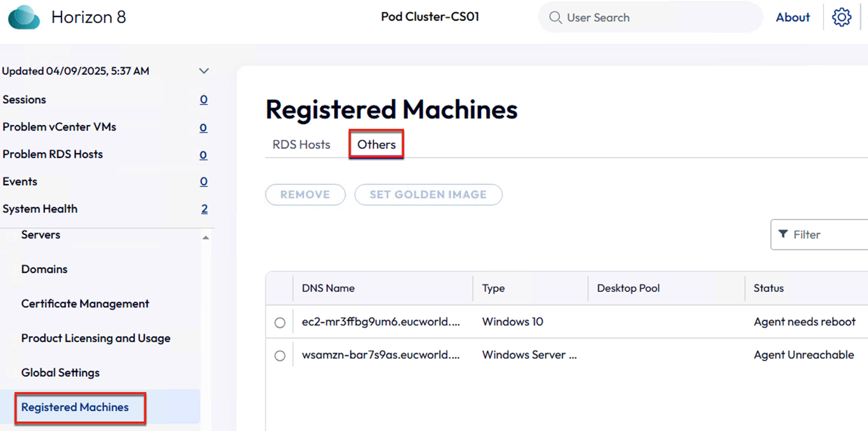Screen dimensions: 868x431
Task: Click the magnifier icon in User Search
Action: tap(555, 18)
